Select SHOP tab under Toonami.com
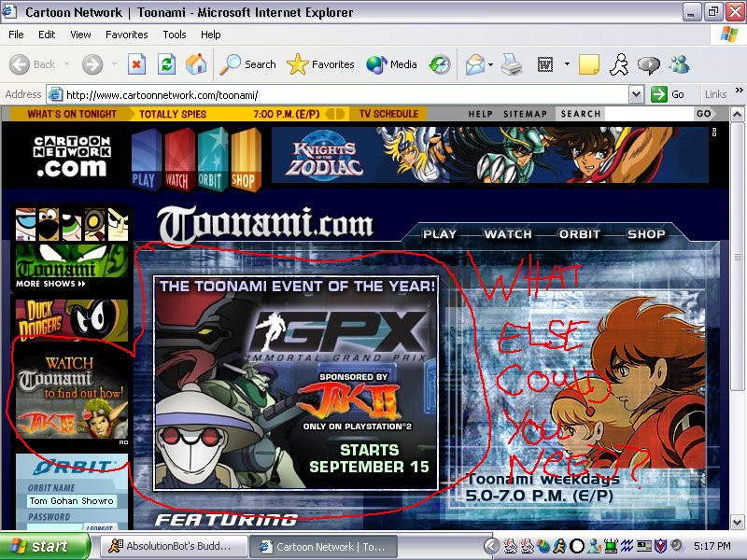Screen dimensions: 747x560 646,234
